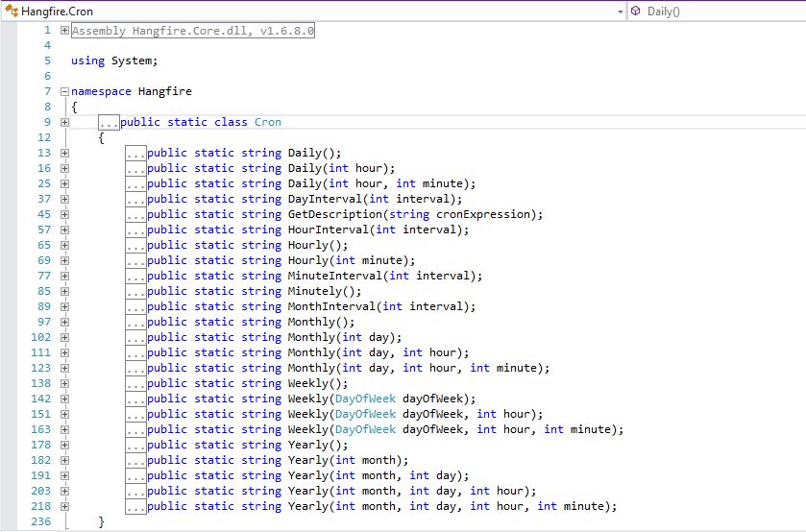Click the ellipsis box before Yearly() on line 178
This screenshot has height=532, width=806.
pyautogui.click(x=135, y=446)
